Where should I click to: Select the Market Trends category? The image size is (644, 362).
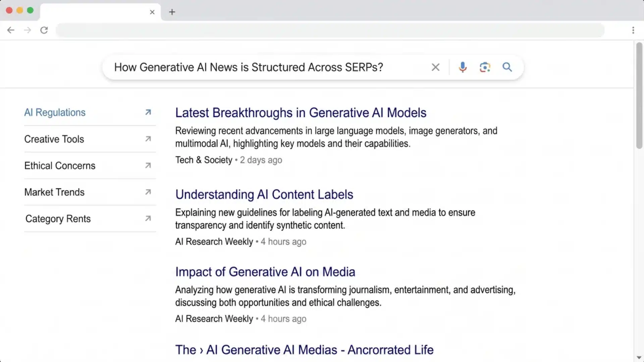pos(54,192)
